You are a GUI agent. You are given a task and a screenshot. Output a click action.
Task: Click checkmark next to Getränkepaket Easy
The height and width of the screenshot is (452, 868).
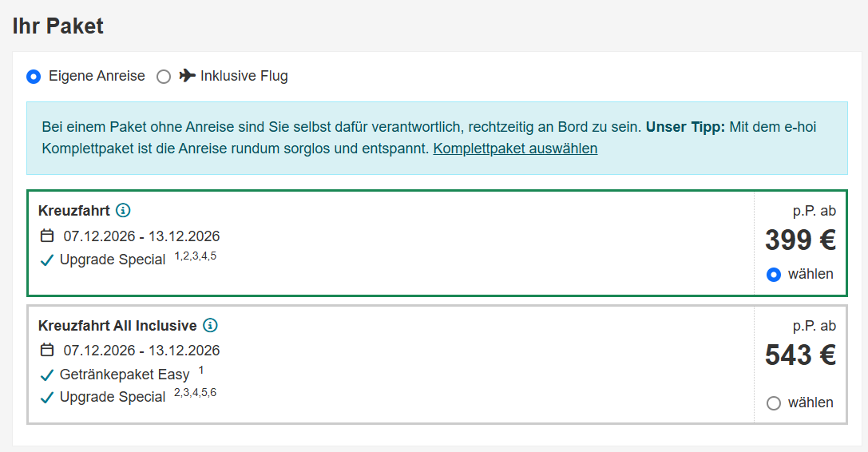pos(47,375)
